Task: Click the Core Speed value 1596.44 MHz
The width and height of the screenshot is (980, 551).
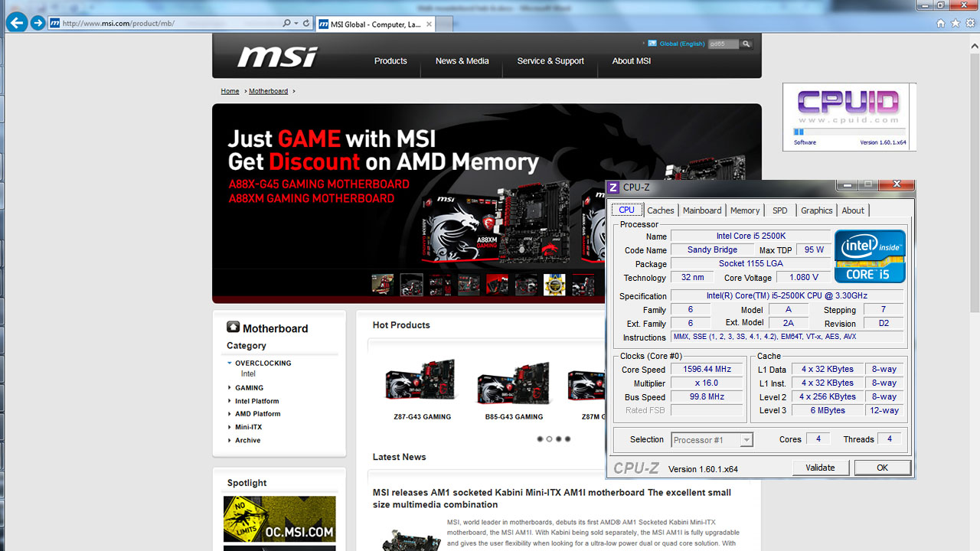Action: (707, 369)
